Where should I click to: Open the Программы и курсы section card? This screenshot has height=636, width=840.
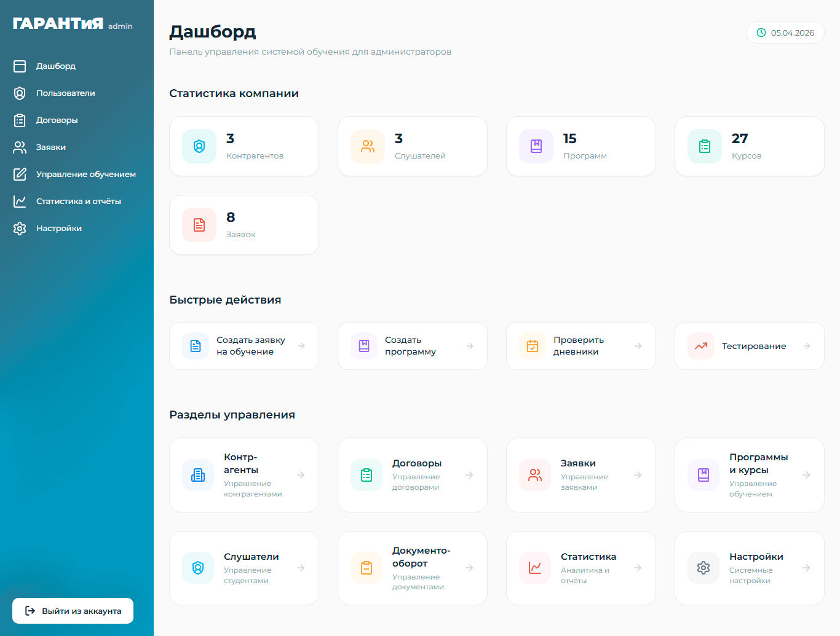pyautogui.click(x=750, y=475)
